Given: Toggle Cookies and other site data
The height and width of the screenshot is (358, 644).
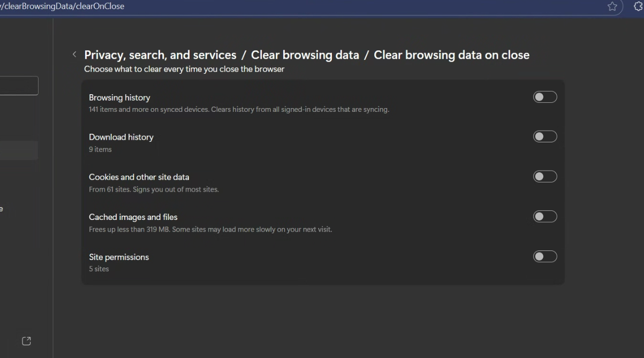Looking at the screenshot, I should [x=544, y=177].
